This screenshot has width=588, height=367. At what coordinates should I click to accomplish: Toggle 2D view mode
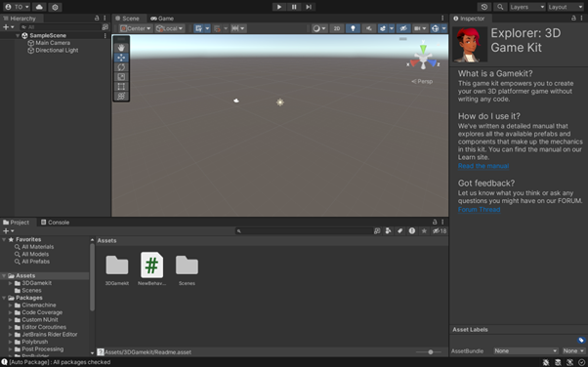coord(337,28)
